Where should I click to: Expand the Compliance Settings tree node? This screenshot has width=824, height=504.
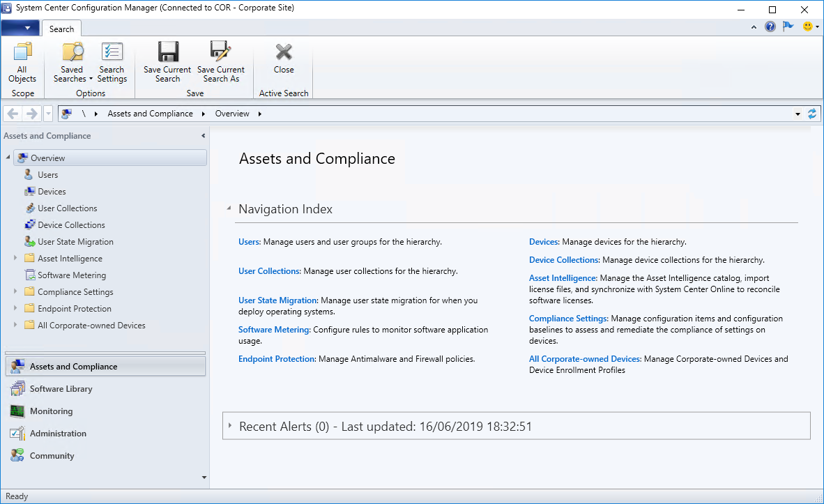coord(16,292)
